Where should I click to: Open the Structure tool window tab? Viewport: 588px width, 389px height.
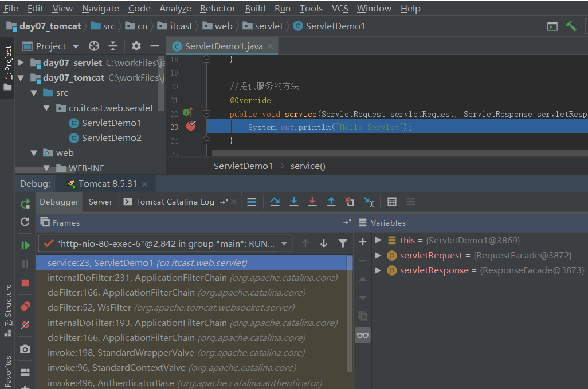point(8,311)
